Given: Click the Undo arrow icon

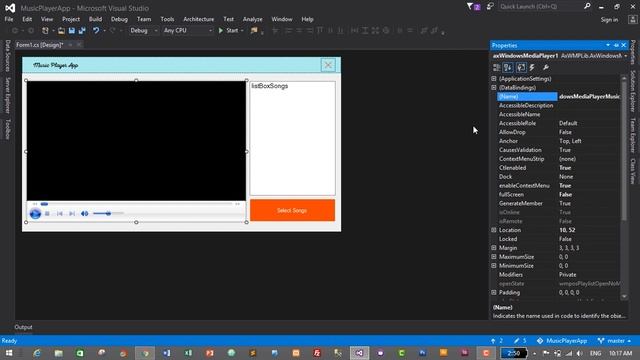Looking at the screenshot, I should click(x=96, y=31).
